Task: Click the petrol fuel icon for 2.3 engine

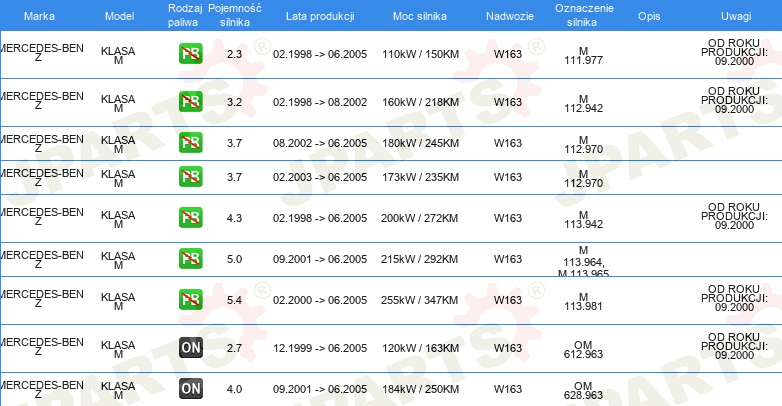Action: point(191,54)
